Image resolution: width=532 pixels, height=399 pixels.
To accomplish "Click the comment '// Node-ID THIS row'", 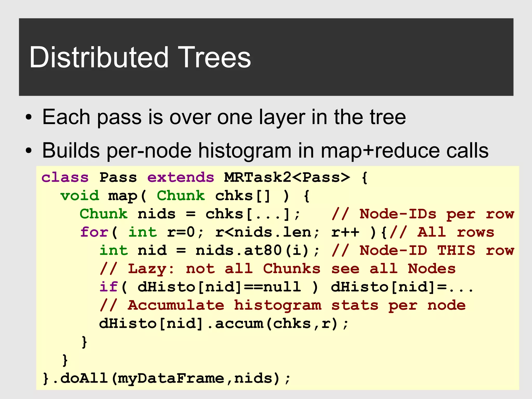I will click(x=423, y=251).
